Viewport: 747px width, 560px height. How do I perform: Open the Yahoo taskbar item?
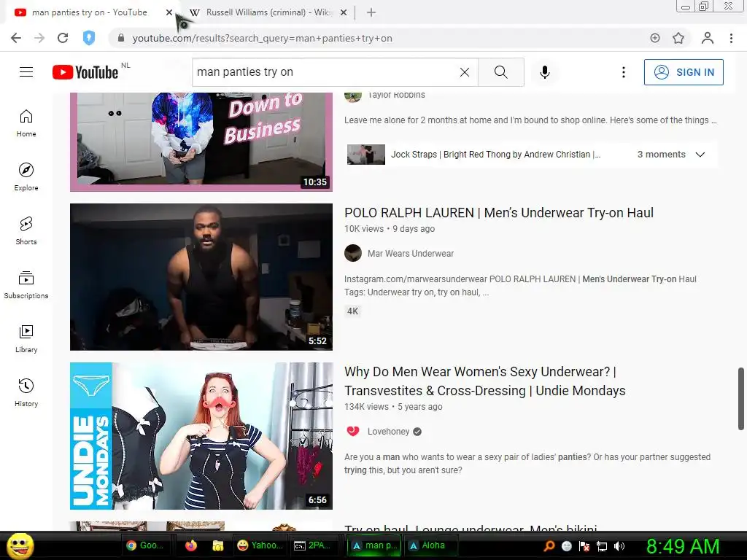pos(260,545)
